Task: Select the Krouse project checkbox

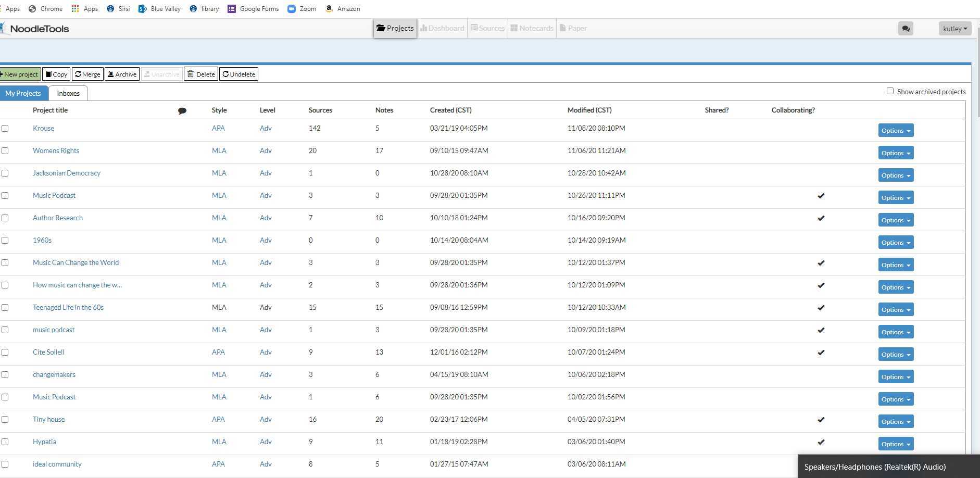Action: [x=5, y=128]
